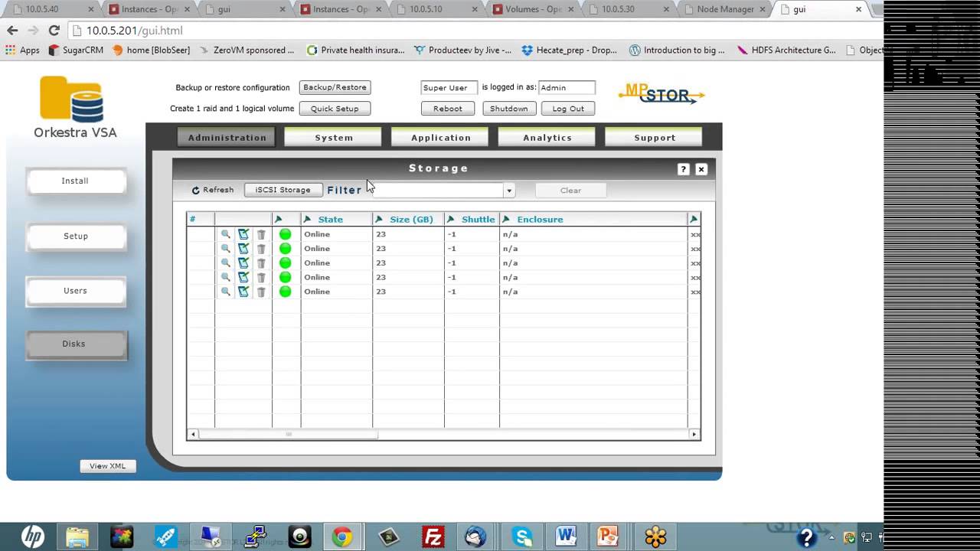Click the trash icon in the last storage row

pyautogui.click(x=261, y=292)
